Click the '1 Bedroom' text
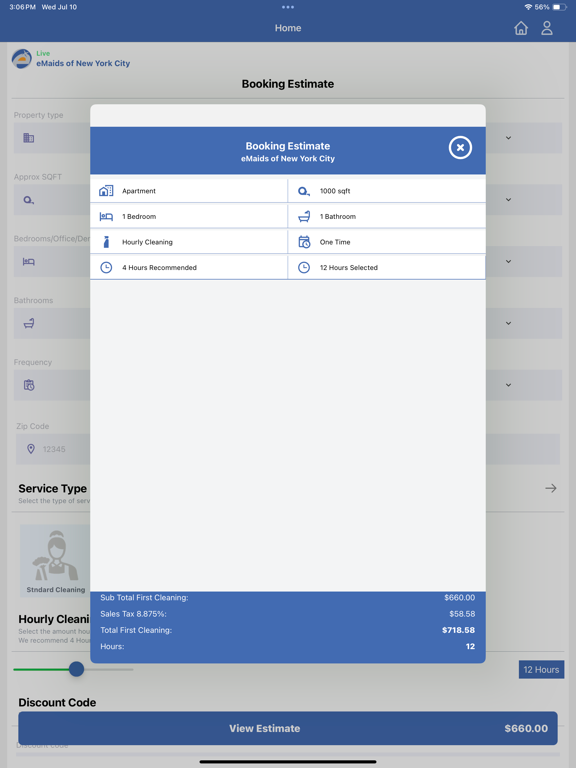Screen dimensions: 576x768 139,216
